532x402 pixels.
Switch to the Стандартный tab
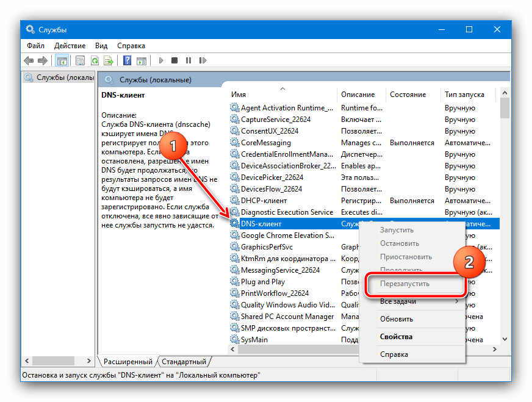tap(184, 362)
